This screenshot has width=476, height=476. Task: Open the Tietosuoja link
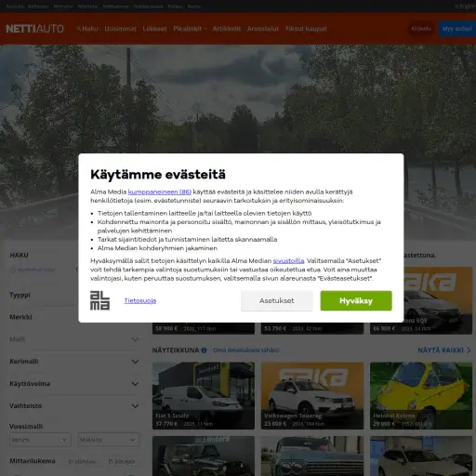140,300
